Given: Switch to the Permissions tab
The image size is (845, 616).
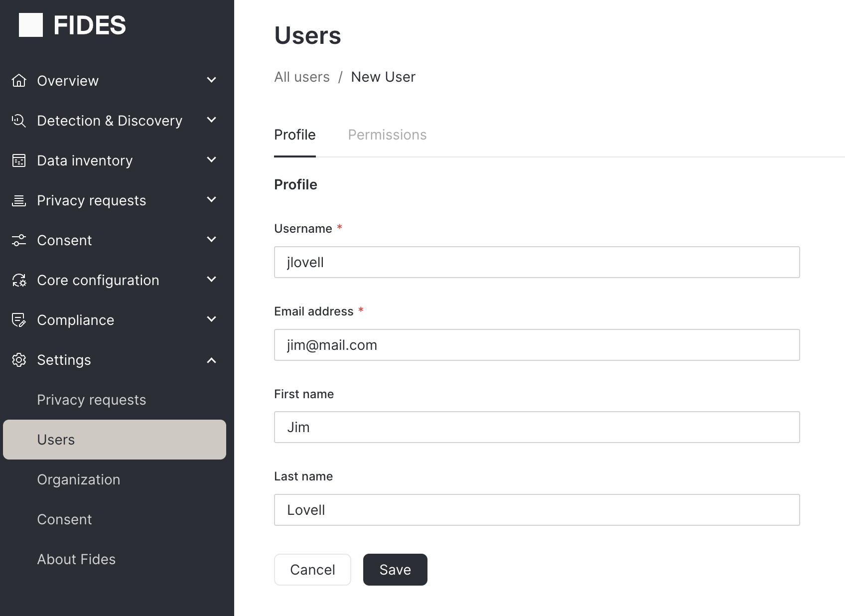Looking at the screenshot, I should point(387,135).
